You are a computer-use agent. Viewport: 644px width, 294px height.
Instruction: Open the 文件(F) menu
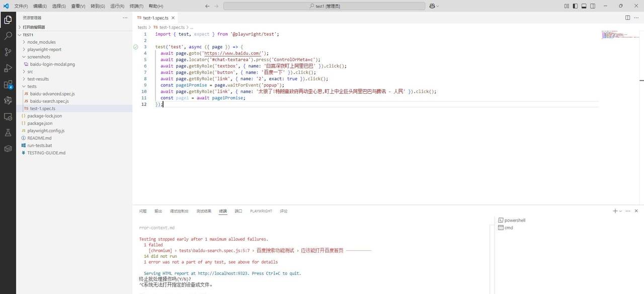[21, 6]
